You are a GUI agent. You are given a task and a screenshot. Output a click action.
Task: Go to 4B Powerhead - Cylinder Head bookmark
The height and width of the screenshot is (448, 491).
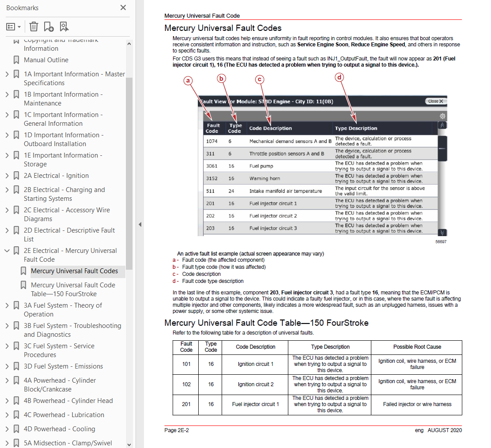68,401
